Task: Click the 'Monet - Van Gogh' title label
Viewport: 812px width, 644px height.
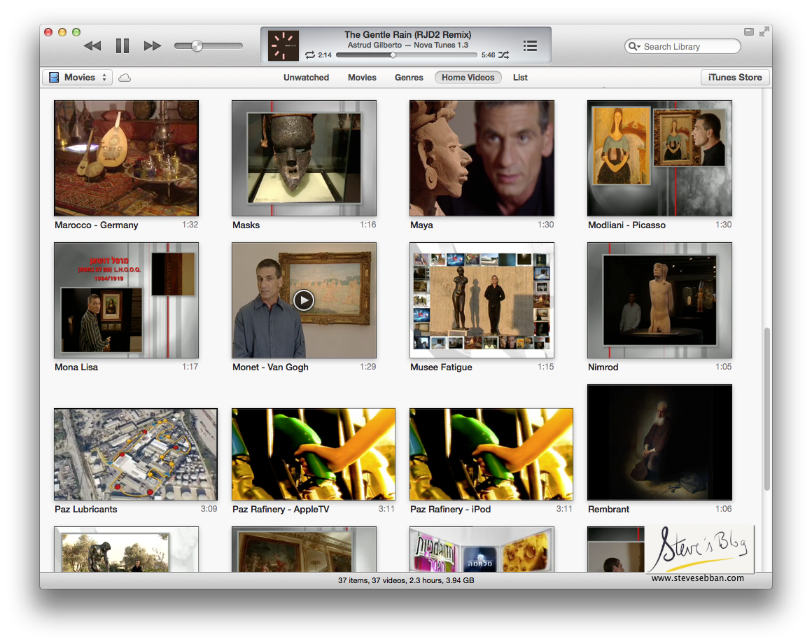Action: [x=270, y=367]
